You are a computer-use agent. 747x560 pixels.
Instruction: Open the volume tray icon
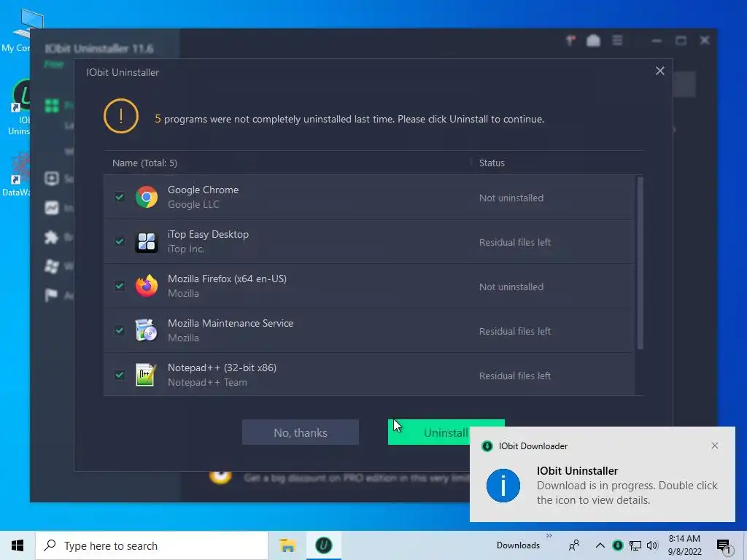[x=652, y=545]
